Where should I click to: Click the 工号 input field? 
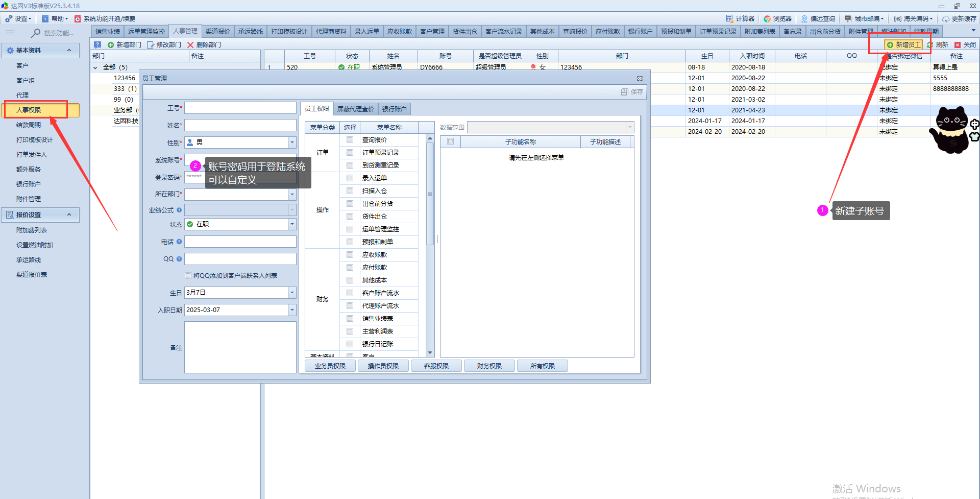[x=240, y=108]
